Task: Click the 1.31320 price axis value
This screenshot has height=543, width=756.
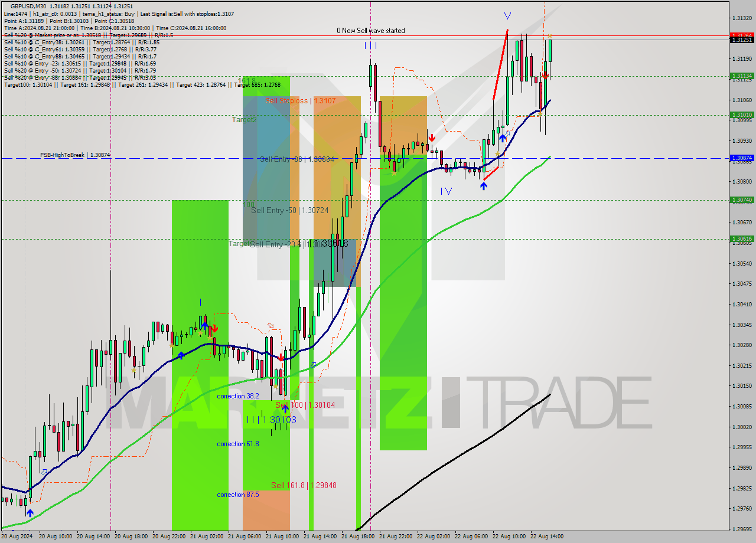Action: [x=742, y=18]
